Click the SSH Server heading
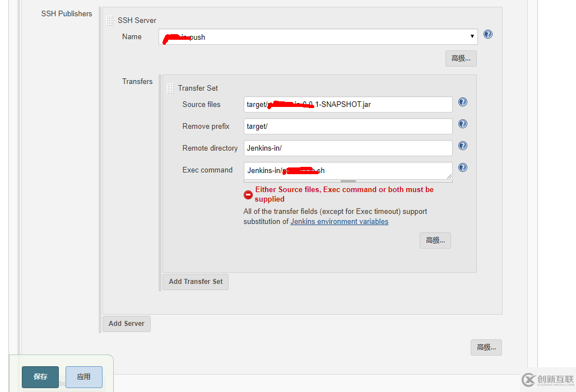This screenshot has height=392, width=576. (137, 21)
